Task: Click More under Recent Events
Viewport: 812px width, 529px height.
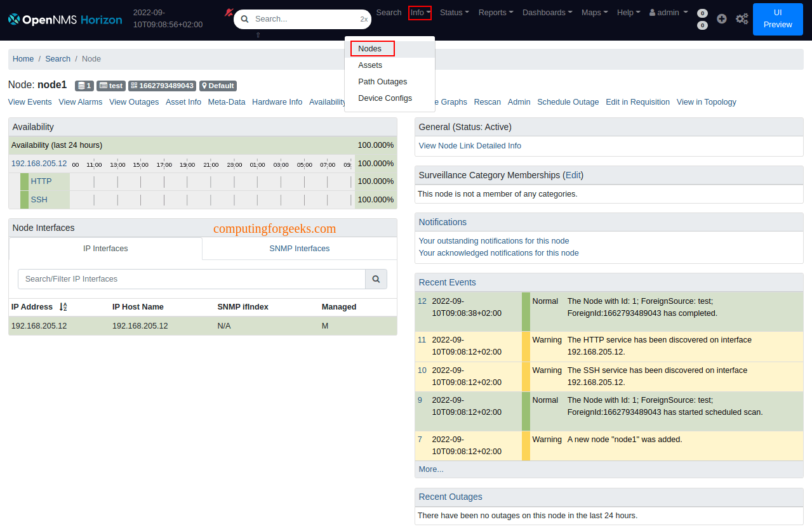Action: click(431, 469)
